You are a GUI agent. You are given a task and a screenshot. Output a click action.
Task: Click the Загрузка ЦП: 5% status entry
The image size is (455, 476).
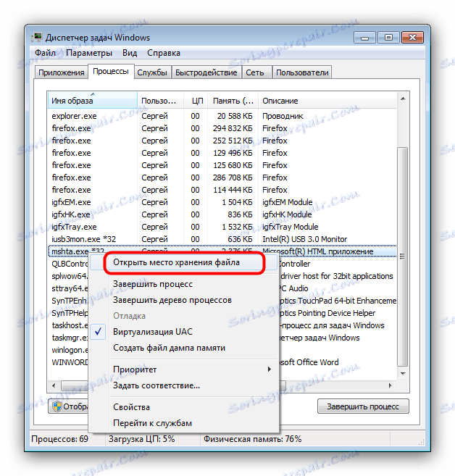coord(141,439)
